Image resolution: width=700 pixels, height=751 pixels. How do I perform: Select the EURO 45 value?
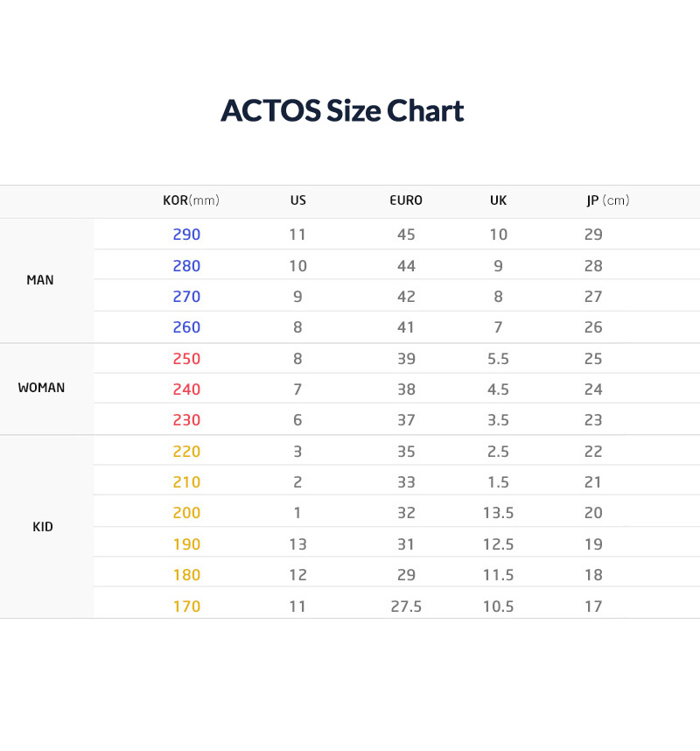coord(406,235)
